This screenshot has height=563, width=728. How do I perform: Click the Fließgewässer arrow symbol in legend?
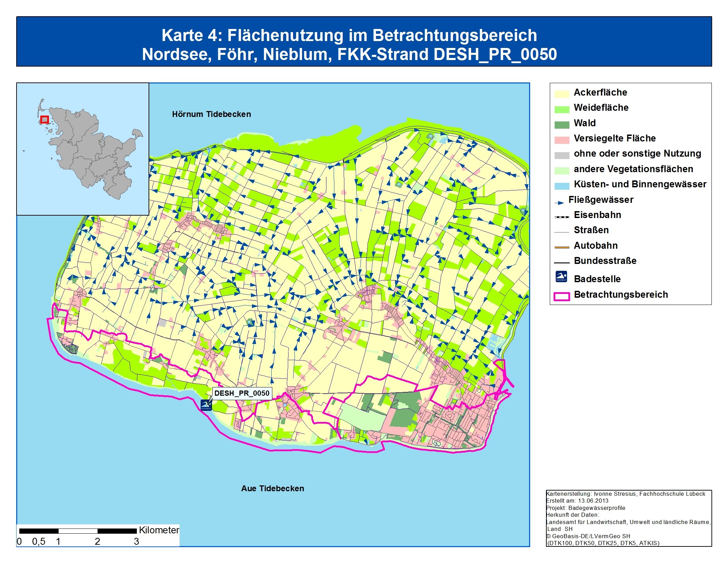(559, 203)
